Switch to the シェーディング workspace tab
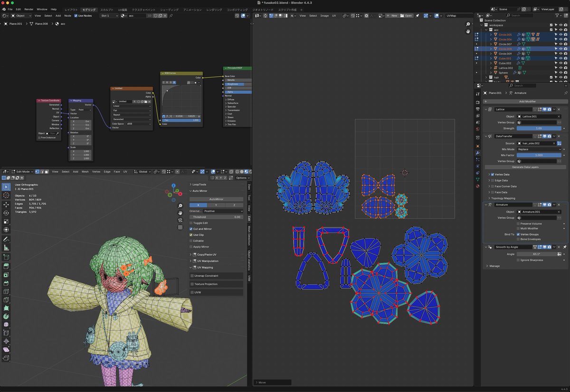The width and height of the screenshot is (570, 392). 170,9
